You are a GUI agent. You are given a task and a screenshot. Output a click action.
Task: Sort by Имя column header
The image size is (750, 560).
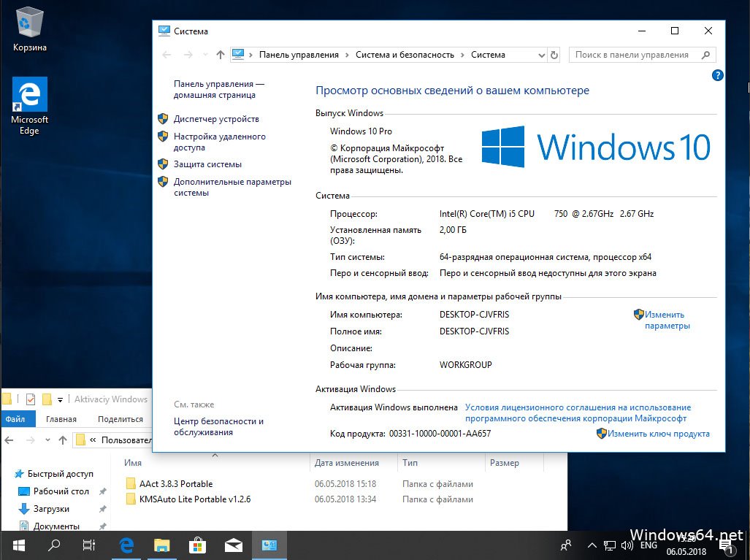coord(132,463)
